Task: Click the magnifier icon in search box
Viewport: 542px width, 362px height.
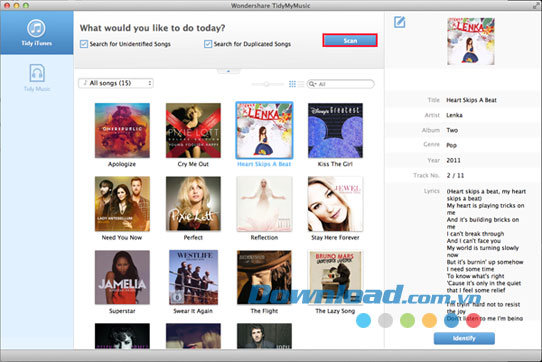Action: tap(312, 84)
